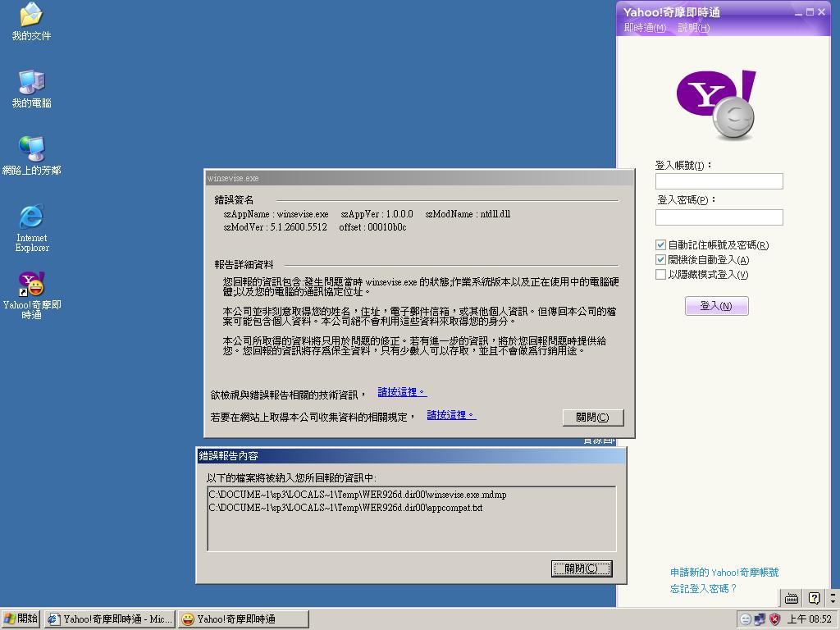Click the 錯誤簽名 section heading
Screen dimensions: 840x630
(x=234, y=200)
